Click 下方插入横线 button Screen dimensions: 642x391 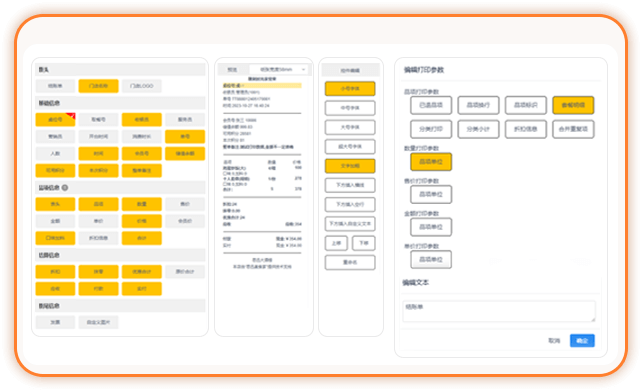coord(350,185)
